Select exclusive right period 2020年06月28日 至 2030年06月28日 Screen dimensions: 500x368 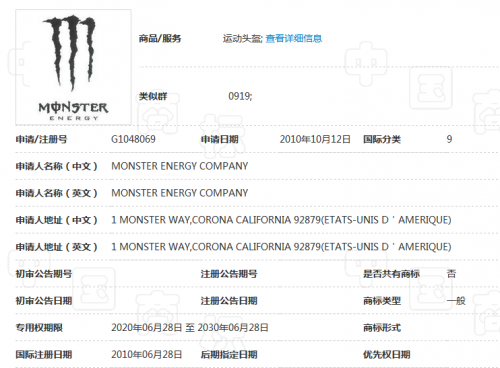[x=190, y=328]
